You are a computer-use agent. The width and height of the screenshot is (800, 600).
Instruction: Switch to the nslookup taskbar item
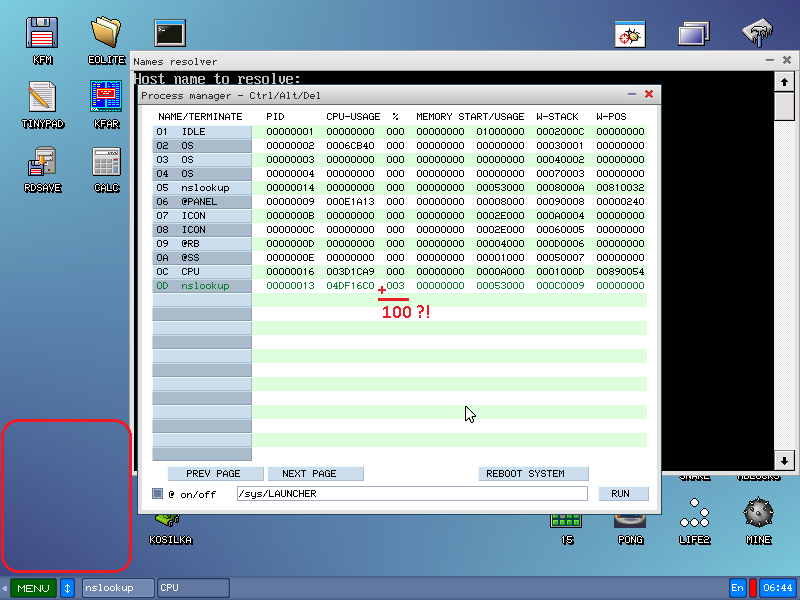(x=118, y=588)
